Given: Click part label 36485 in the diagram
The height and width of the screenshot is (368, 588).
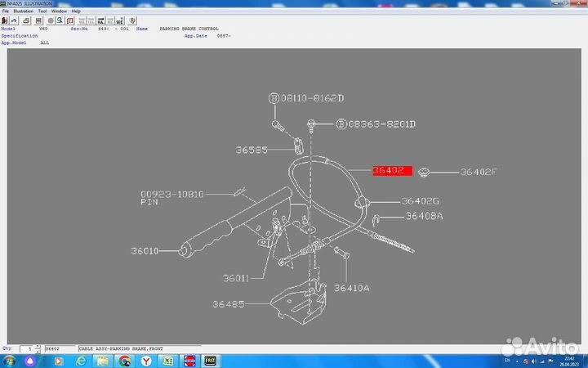Looking at the screenshot, I should (229, 304).
